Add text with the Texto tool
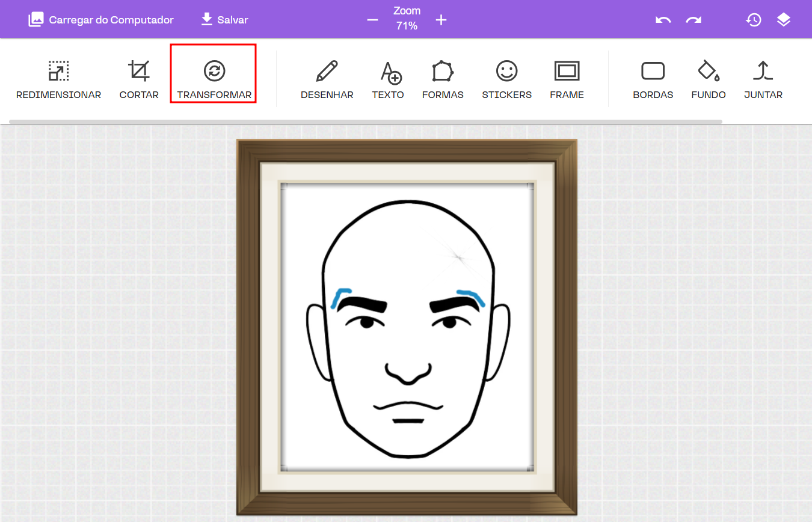Image resolution: width=812 pixels, height=522 pixels. click(x=388, y=79)
